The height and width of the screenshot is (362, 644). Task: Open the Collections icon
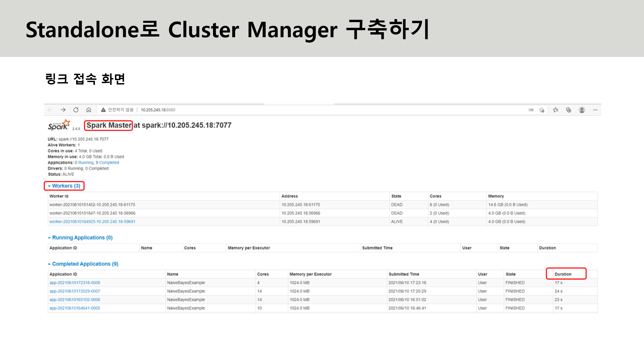coord(569,110)
